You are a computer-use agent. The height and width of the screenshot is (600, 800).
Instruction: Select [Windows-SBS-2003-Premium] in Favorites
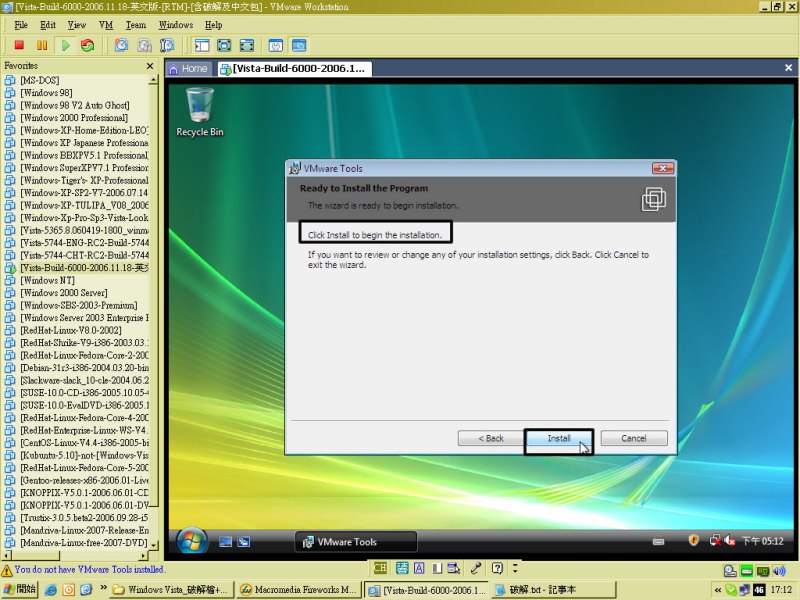tap(79, 305)
